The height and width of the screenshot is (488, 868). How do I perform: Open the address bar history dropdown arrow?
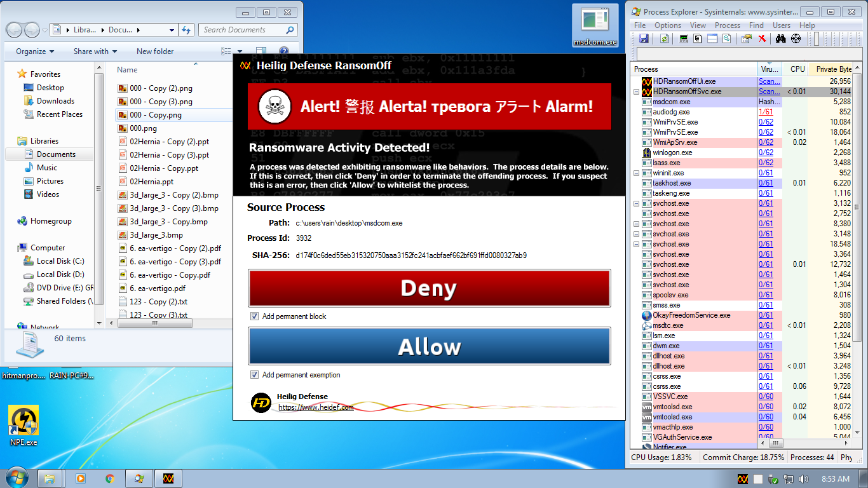point(172,30)
